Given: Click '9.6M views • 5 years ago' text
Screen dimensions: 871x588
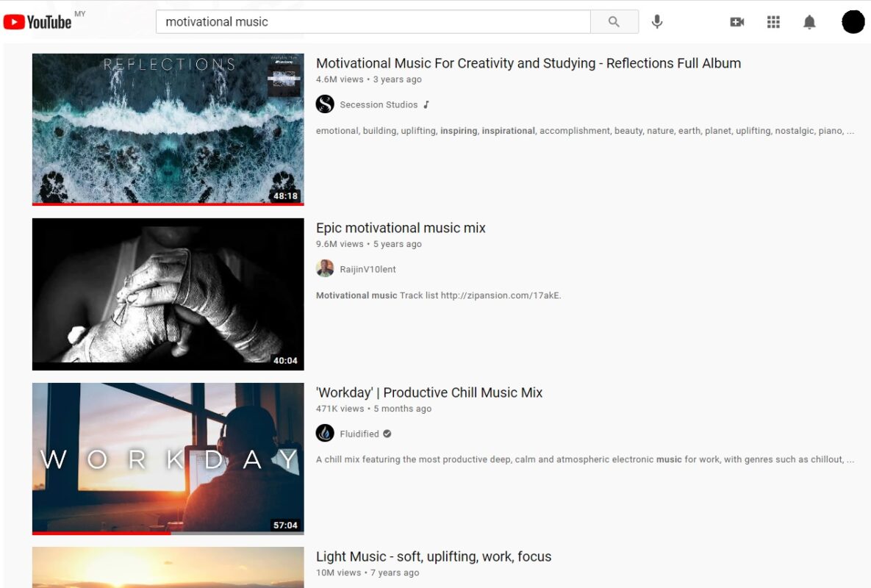Looking at the screenshot, I should 369,244.
